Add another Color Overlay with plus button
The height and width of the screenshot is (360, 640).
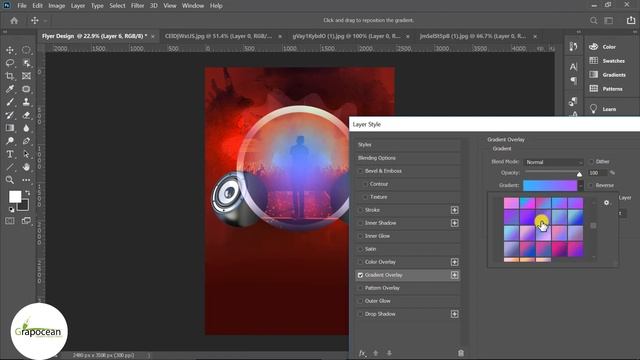(x=454, y=262)
